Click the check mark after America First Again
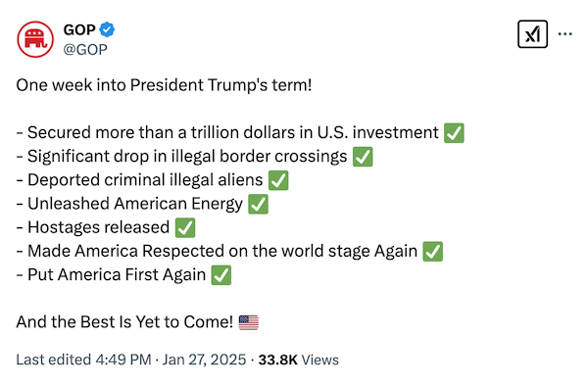 point(221,275)
